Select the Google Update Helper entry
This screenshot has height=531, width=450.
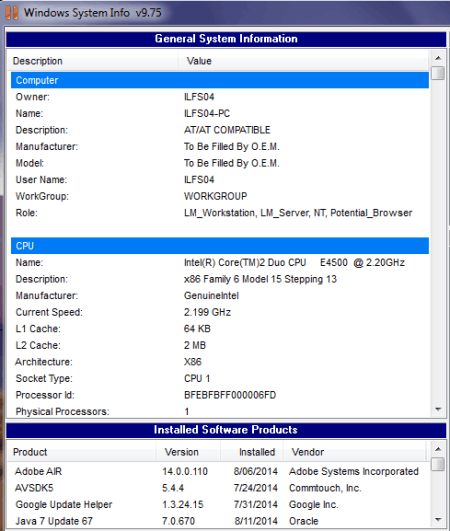coord(218,505)
